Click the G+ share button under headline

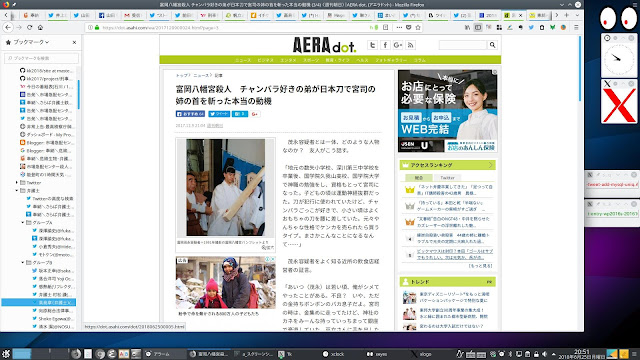tap(255, 114)
